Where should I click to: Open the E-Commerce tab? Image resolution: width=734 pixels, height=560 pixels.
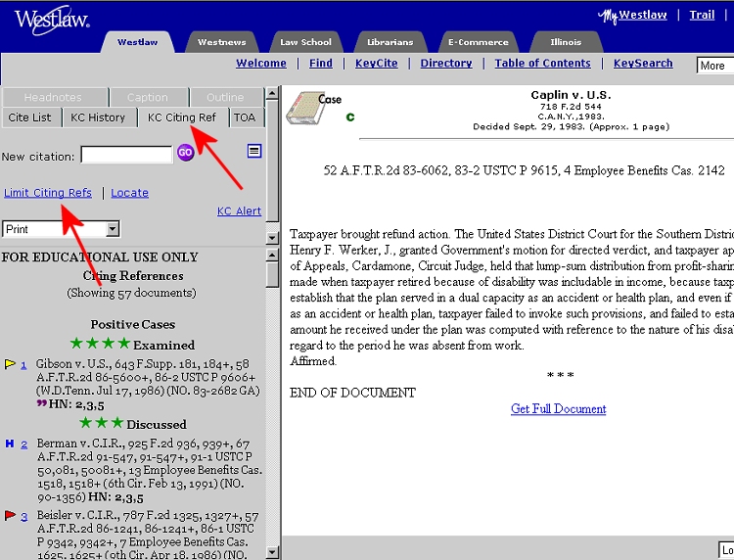click(x=478, y=42)
